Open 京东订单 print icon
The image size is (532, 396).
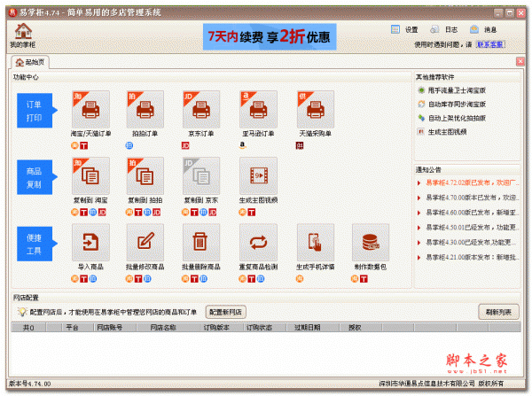(201, 109)
